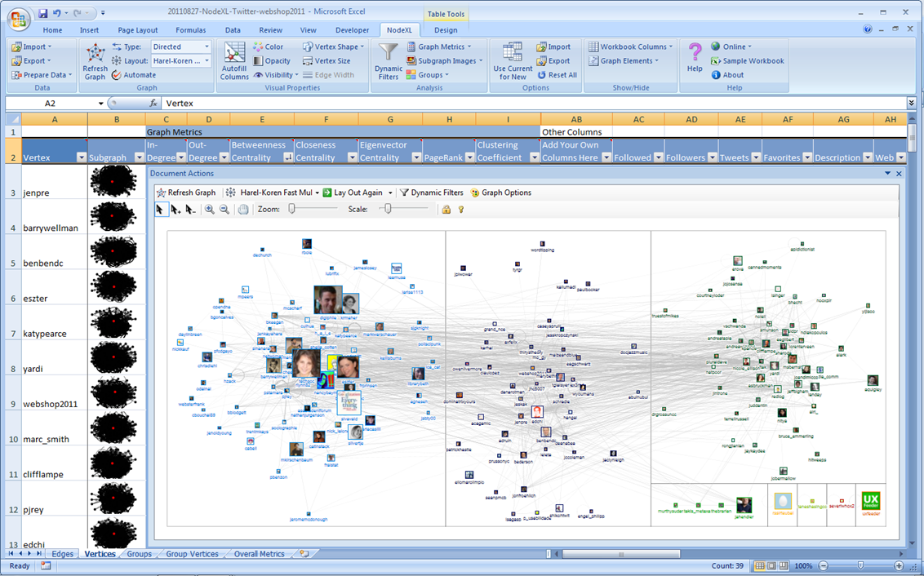Open NodeXL Help with the question mark
924x576 pixels.
click(695, 57)
